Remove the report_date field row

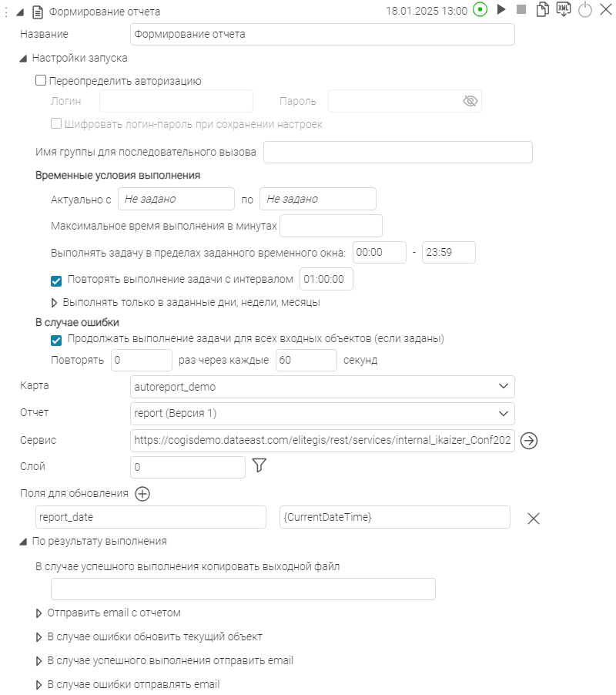pyautogui.click(x=533, y=518)
